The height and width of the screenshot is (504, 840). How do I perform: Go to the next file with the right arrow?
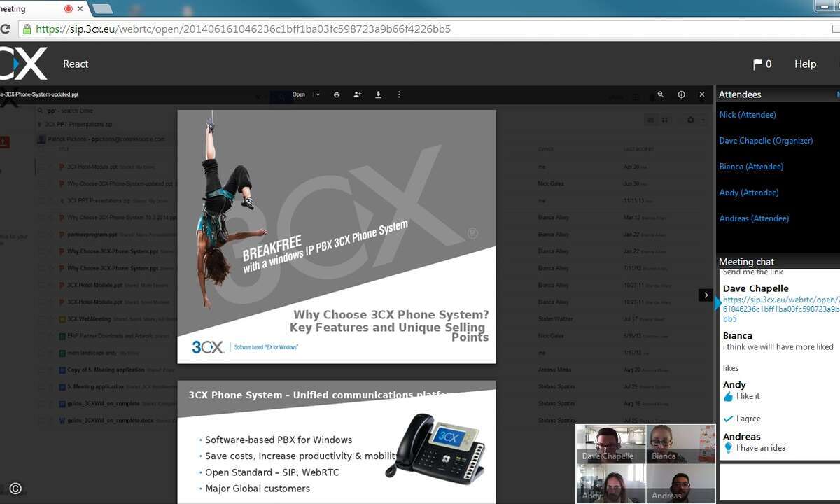[x=706, y=295]
